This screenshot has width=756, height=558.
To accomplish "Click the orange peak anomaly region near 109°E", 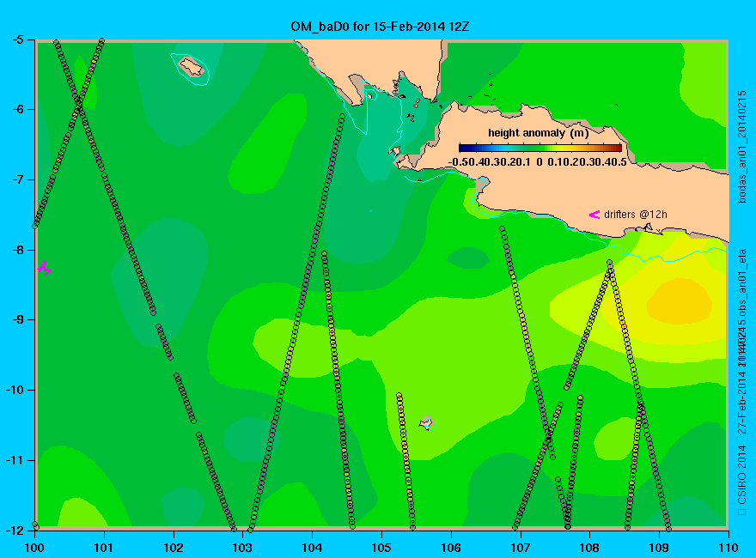I will click(679, 301).
